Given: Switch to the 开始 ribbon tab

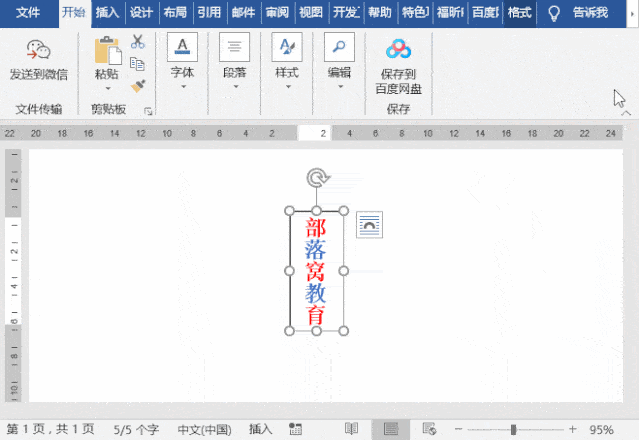Looking at the screenshot, I should 74,13.
